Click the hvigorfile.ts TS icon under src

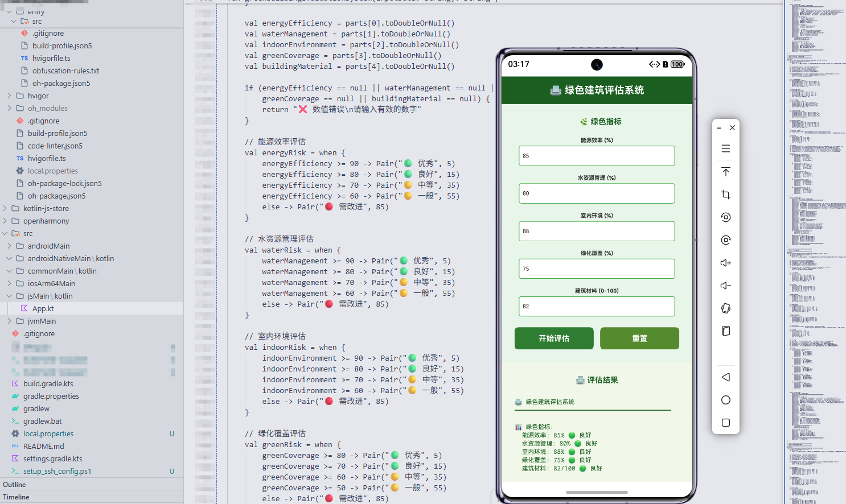coord(24,58)
